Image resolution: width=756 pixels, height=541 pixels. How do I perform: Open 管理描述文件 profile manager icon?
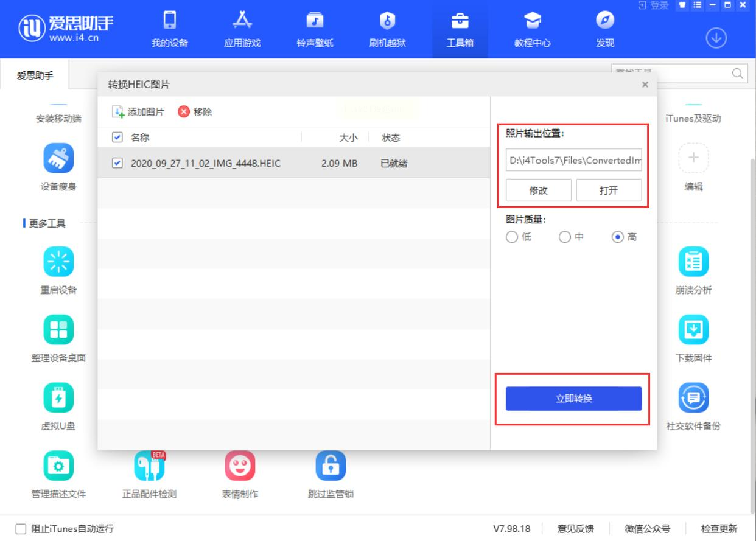[58, 466]
